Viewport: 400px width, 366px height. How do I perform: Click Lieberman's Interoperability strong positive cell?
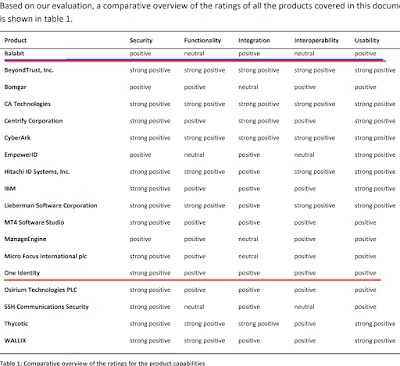tap(314, 205)
